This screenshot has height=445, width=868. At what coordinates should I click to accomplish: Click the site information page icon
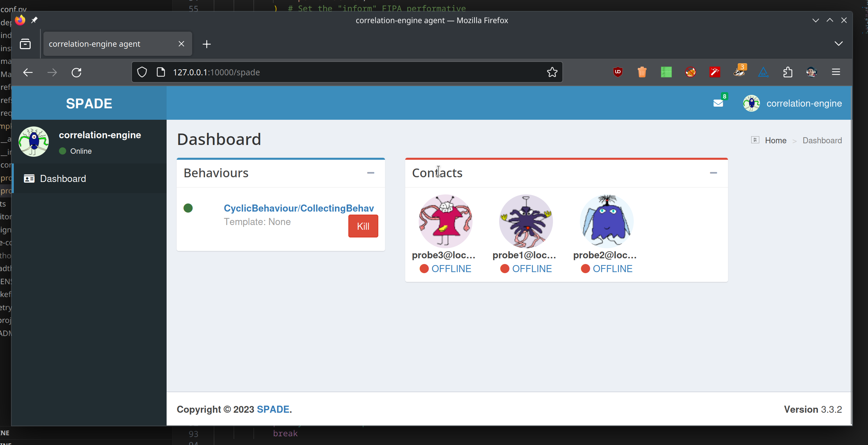point(161,72)
